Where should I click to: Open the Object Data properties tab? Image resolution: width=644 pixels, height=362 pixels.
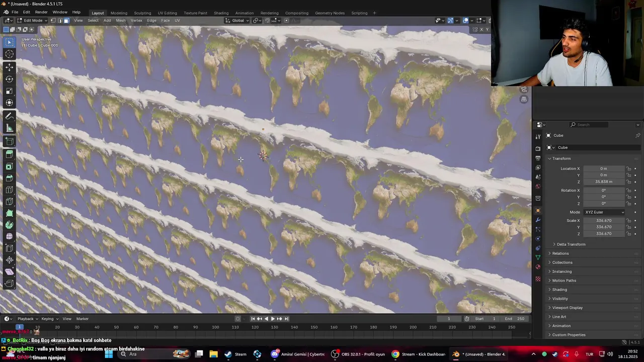click(x=538, y=257)
